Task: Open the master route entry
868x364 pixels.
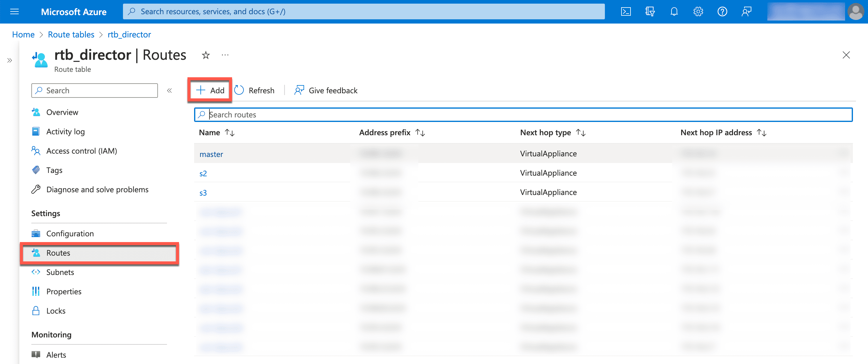Action: (211, 154)
